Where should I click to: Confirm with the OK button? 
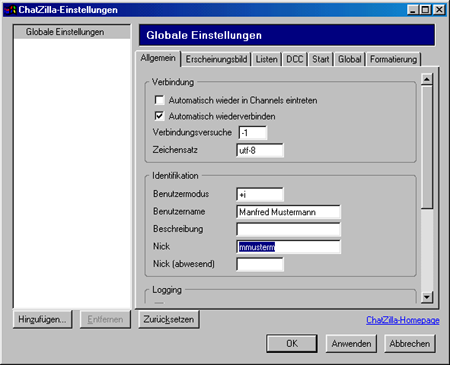click(x=292, y=343)
